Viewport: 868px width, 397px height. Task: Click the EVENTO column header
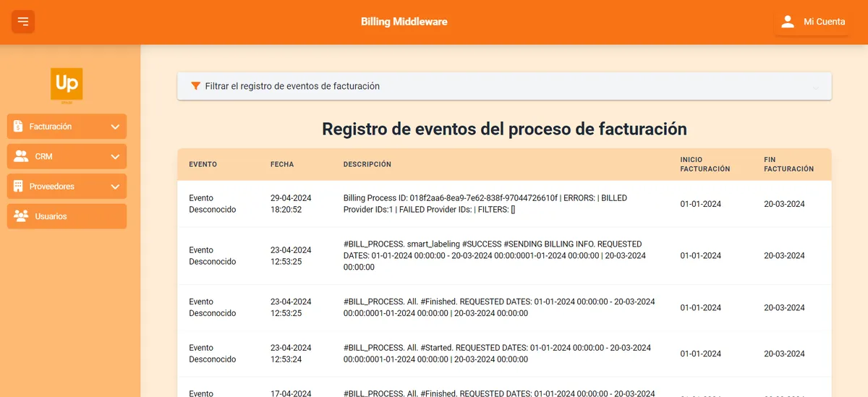point(203,164)
